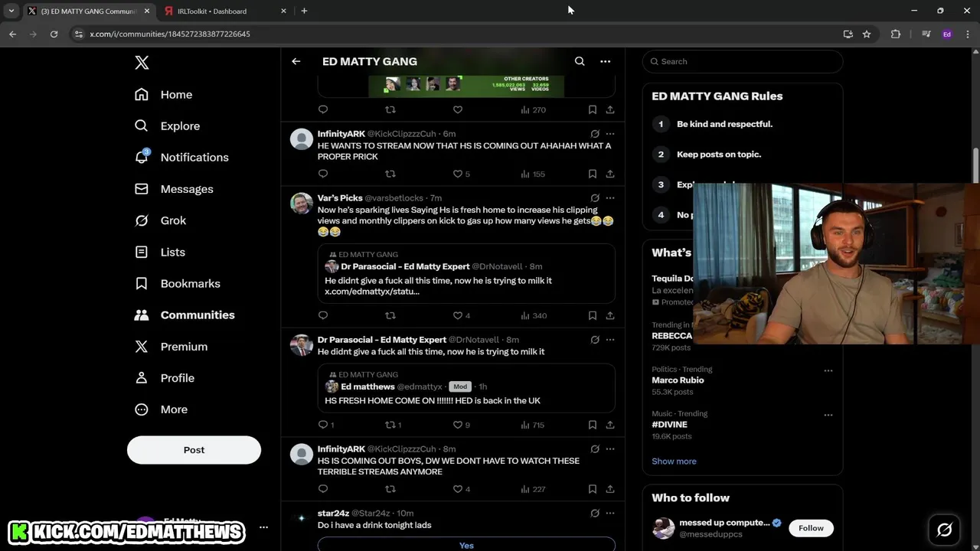Screen dimensions: 980x551
Task: Click Show more under trending
Action: [674, 461]
